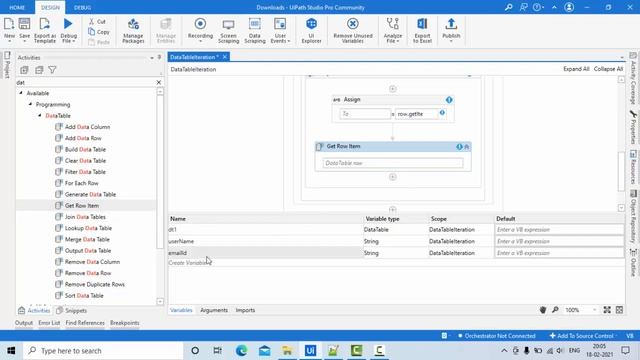Open the Windows Start menu
640x360 pixels.
pyautogui.click(x=11, y=351)
